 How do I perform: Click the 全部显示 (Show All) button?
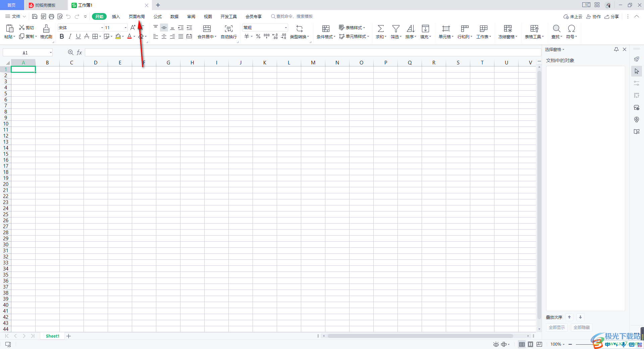(x=557, y=327)
